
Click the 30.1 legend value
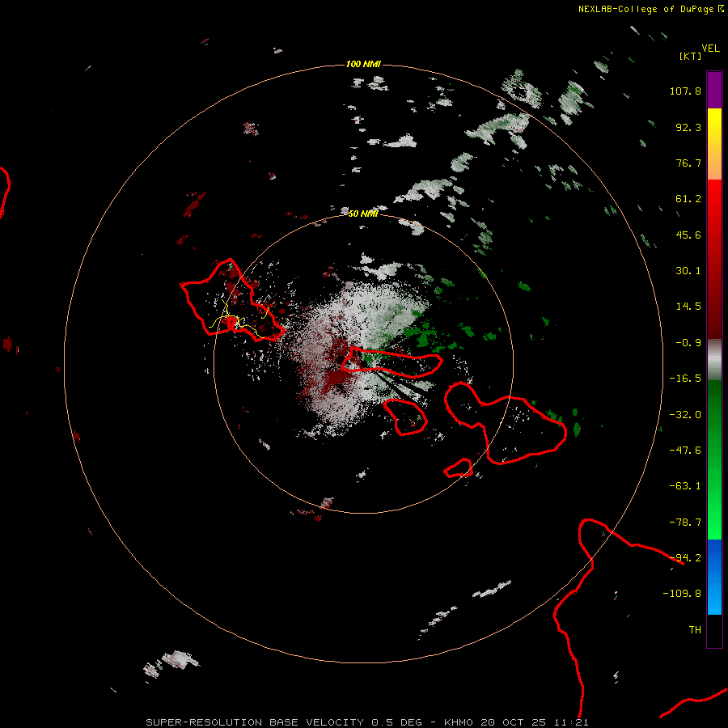coord(688,271)
